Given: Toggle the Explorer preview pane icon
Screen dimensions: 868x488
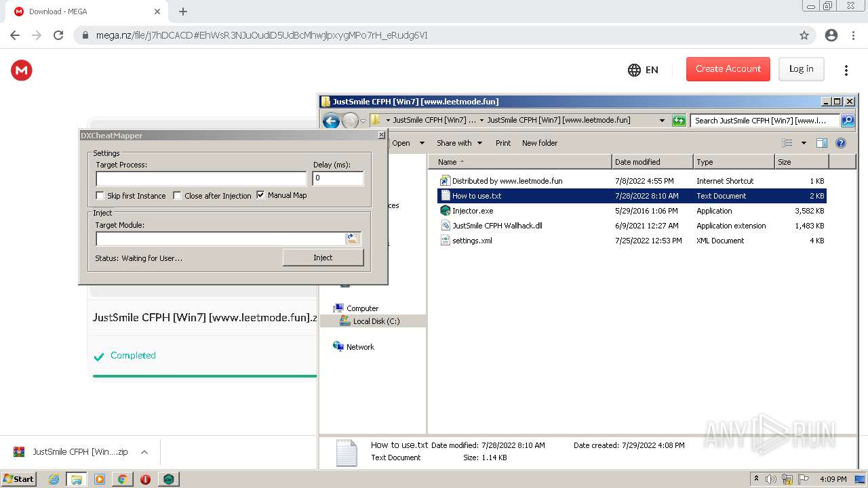Looking at the screenshot, I should click(x=822, y=143).
